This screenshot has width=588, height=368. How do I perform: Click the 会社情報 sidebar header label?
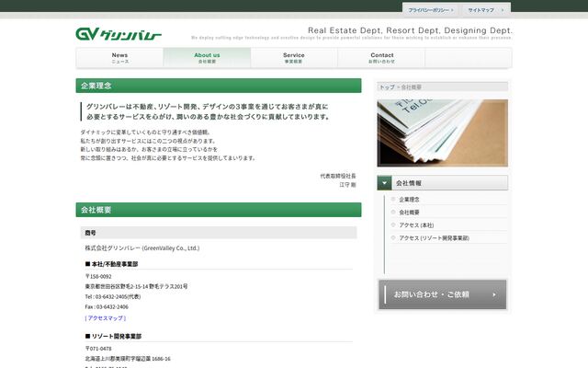pyautogui.click(x=409, y=183)
